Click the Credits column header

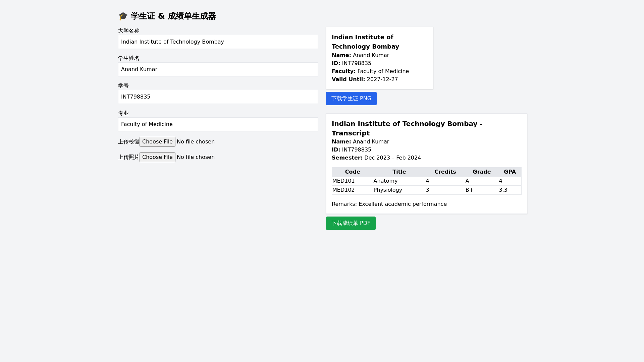click(445, 172)
